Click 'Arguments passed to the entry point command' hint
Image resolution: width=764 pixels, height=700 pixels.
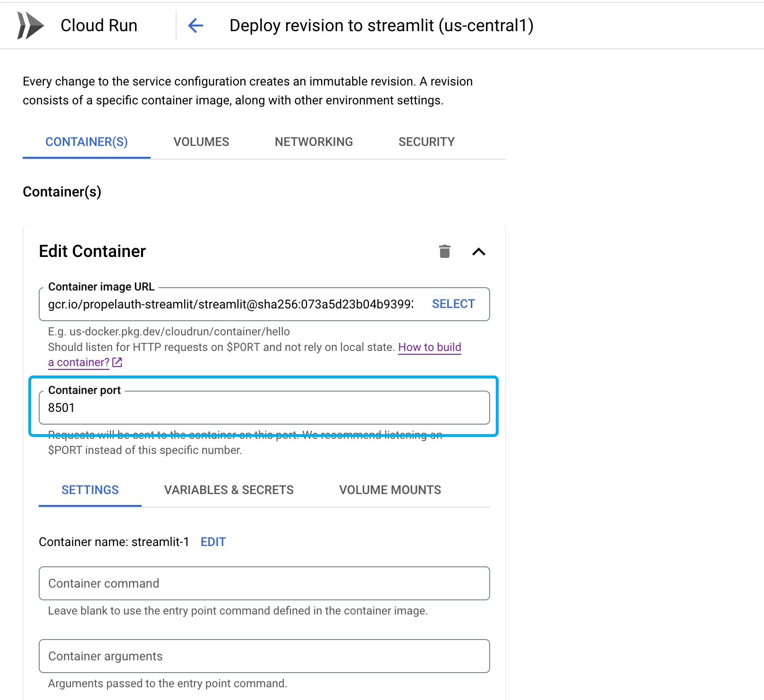point(168,683)
